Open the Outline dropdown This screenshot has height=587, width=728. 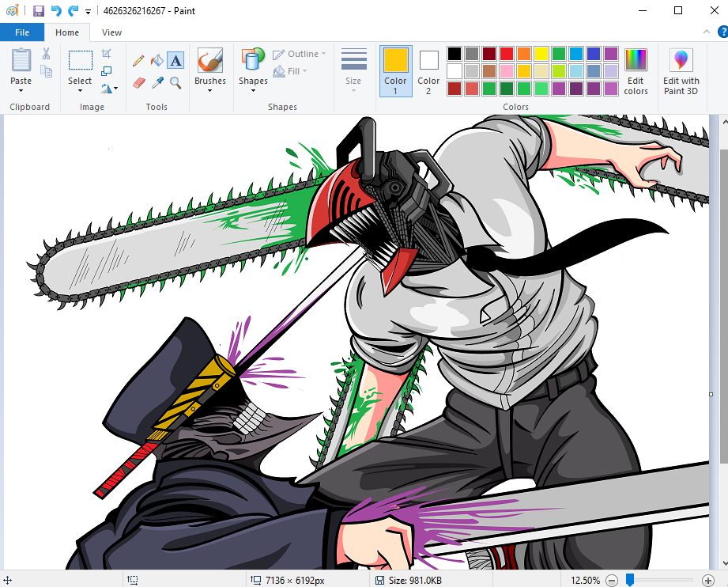click(299, 54)
